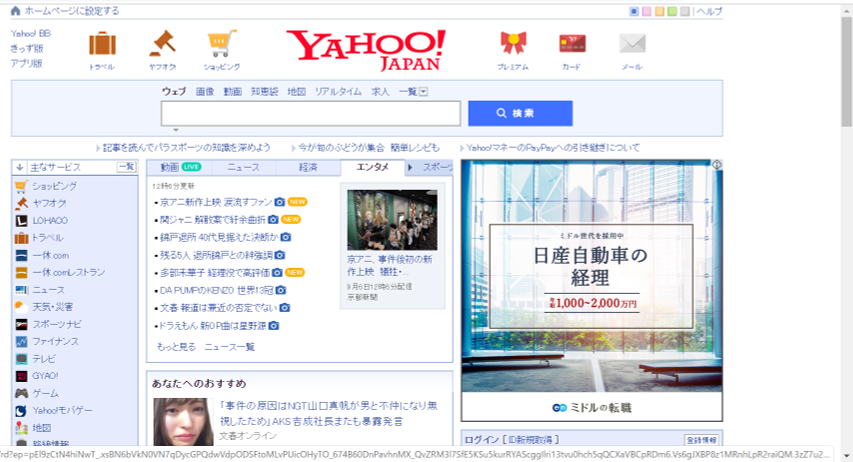This screenshot has height=462, width=853.
Task: Switch to the 経済 tab
Action: click(x=308, y=168)
